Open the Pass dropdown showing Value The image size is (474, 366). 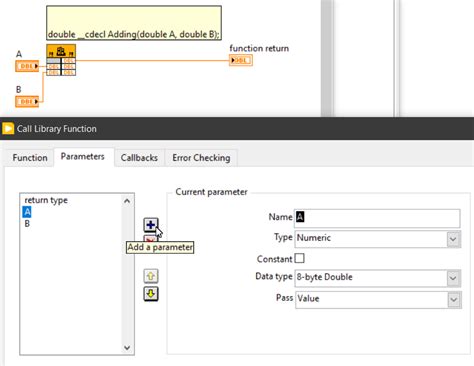tap(378, 299)
